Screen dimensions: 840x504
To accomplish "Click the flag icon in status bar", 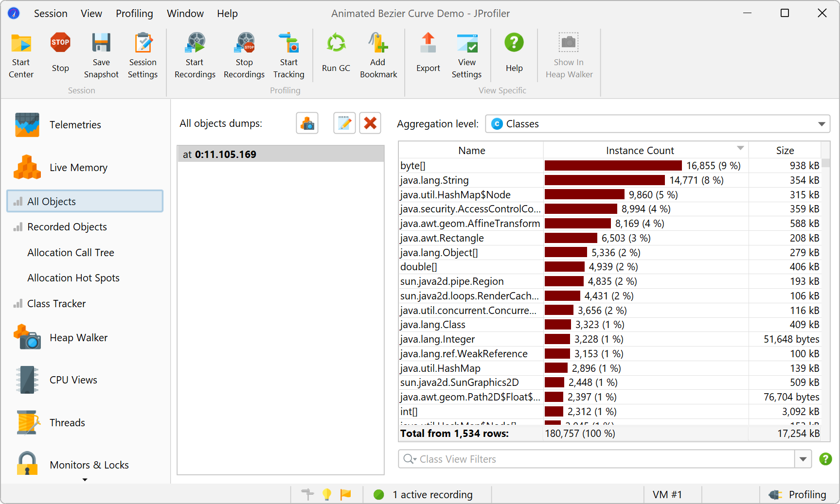I will [x=346, y=495].
